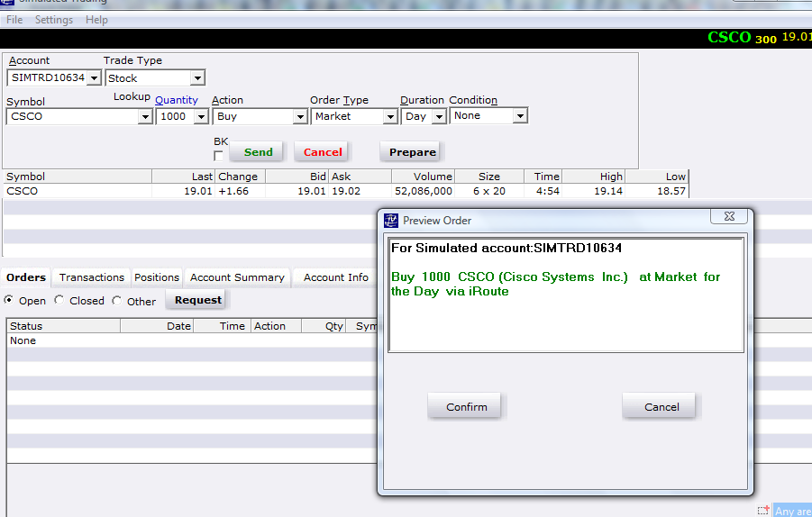
Task: Expand the Quantity dropdown
Action: pyautogui.click(x=202, y=116)
